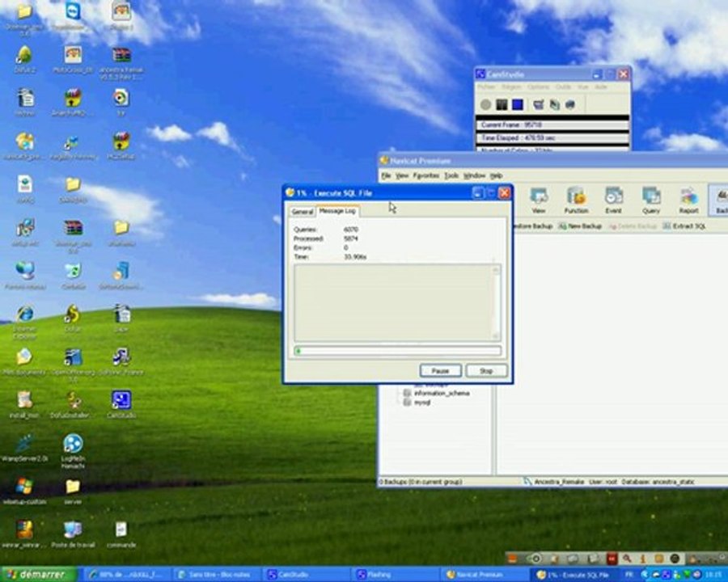Open Poste de travail desktop icon

[73, 534]
